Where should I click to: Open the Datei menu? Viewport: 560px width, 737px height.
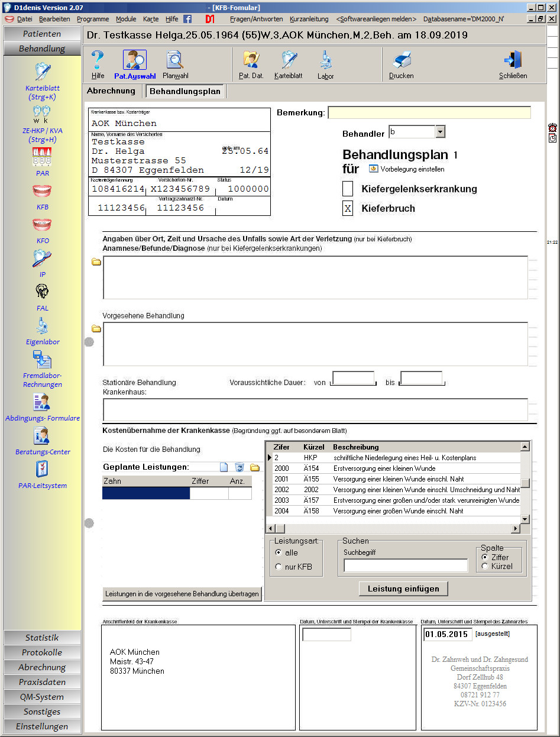24,19
